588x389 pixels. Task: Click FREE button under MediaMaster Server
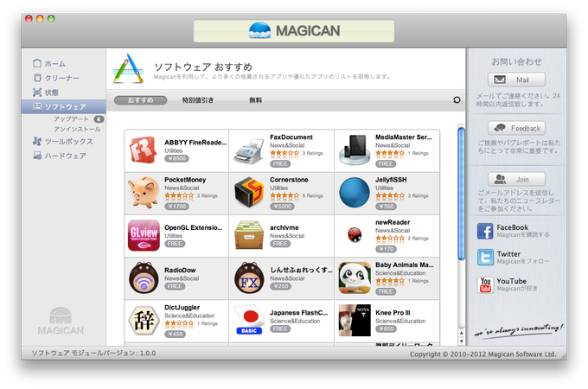[386, 163]
